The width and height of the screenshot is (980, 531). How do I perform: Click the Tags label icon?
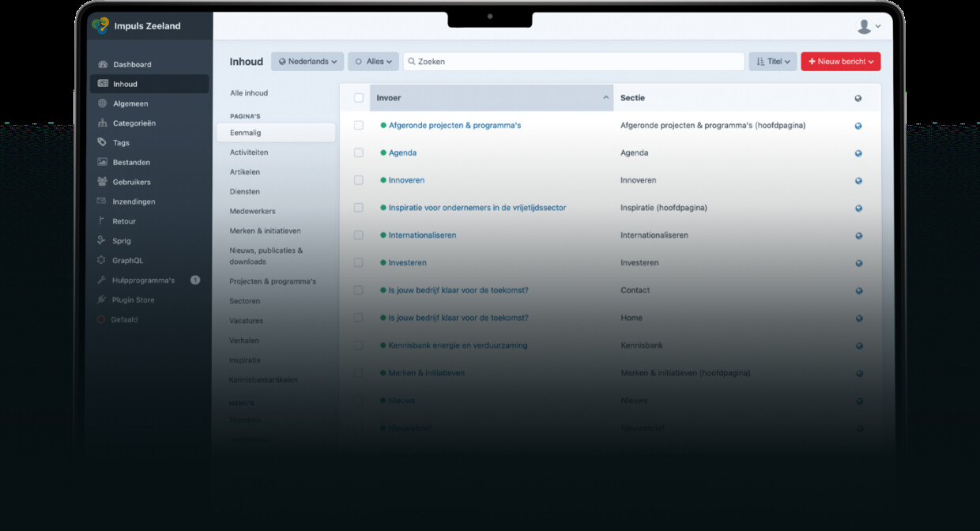(102, 142)
